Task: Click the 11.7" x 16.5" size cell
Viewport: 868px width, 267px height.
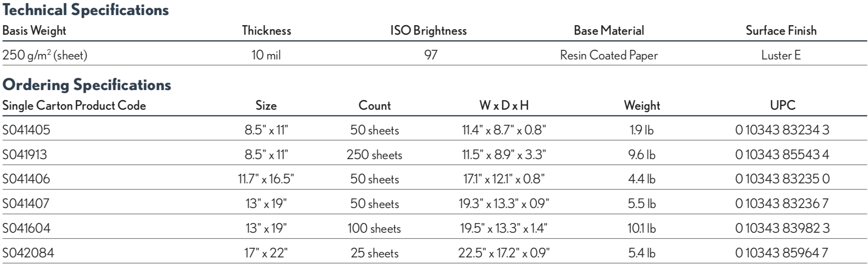Action: (266, 179)
